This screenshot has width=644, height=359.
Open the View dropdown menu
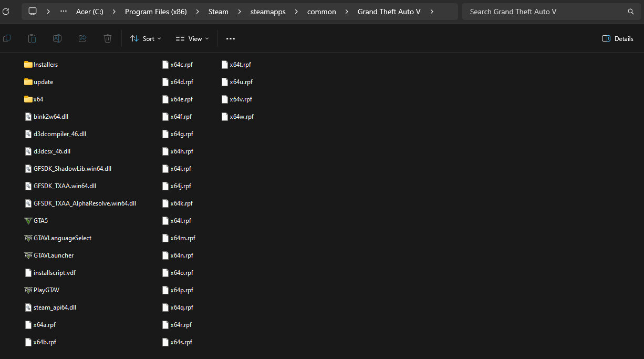pyautogui.click(x=192, y=38)
